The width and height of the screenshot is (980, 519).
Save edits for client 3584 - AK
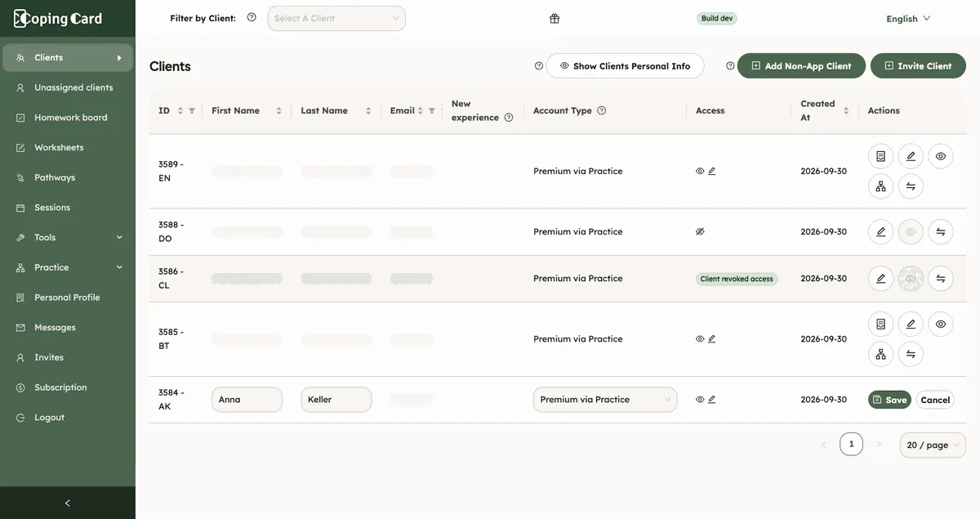pyautogui.click(x=889, y=400)
